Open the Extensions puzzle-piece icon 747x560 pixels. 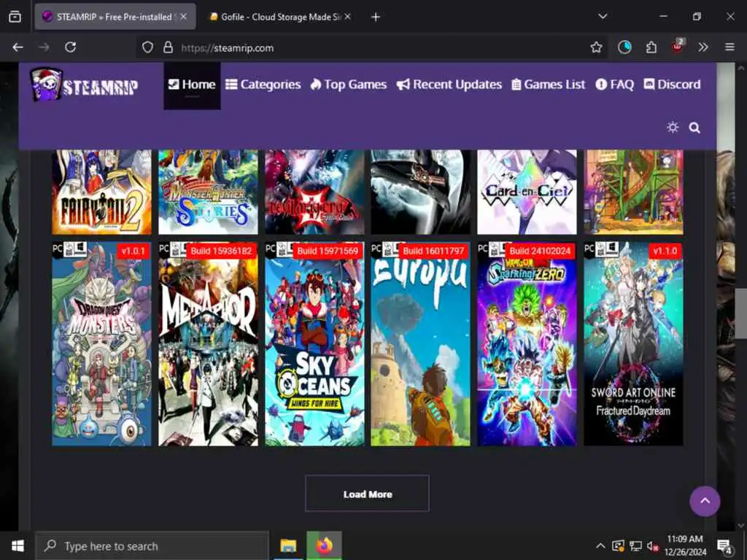point(651,47)
